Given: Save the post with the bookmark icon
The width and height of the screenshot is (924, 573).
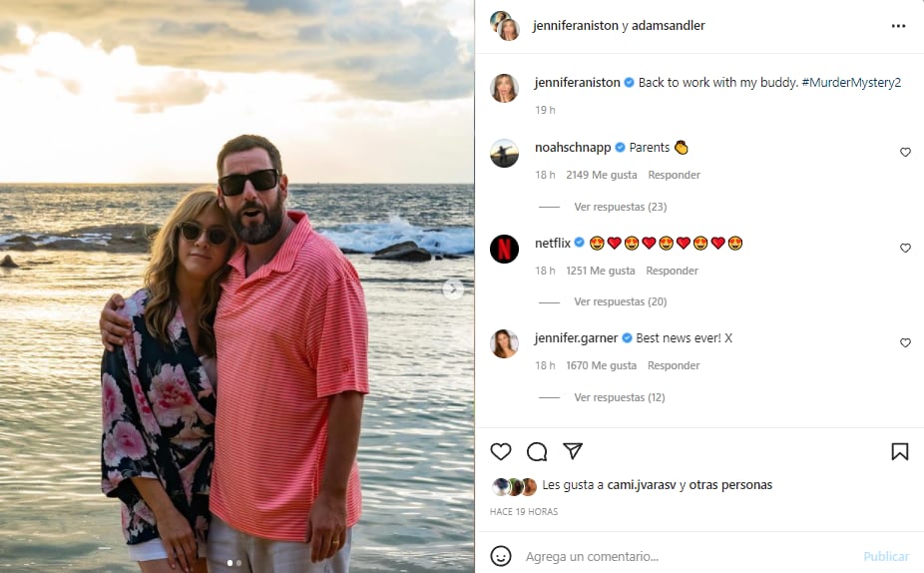Looking at the screenshot, I should pyautogui.click(x=900, y=452).
